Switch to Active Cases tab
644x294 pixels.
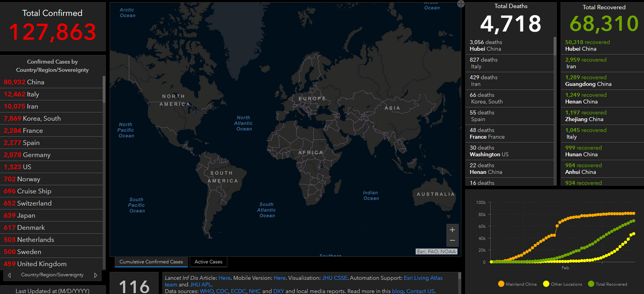tap(208, 262)
